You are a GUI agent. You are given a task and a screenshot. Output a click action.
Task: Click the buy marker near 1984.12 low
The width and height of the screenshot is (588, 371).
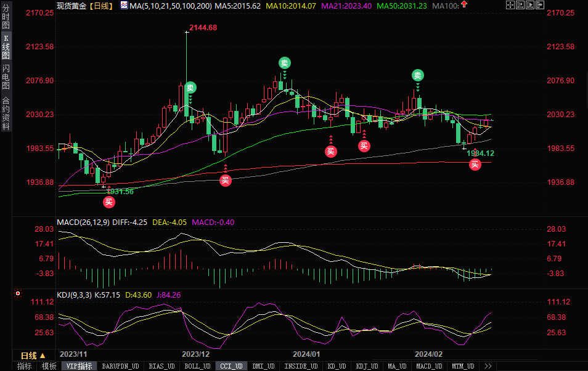tap(475, 164)
